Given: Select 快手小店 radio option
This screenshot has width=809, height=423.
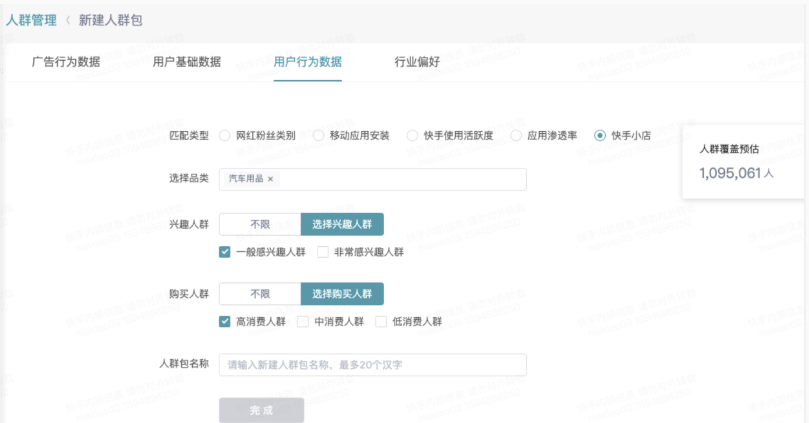Looking at the screenshot, I should pos(600,136).
